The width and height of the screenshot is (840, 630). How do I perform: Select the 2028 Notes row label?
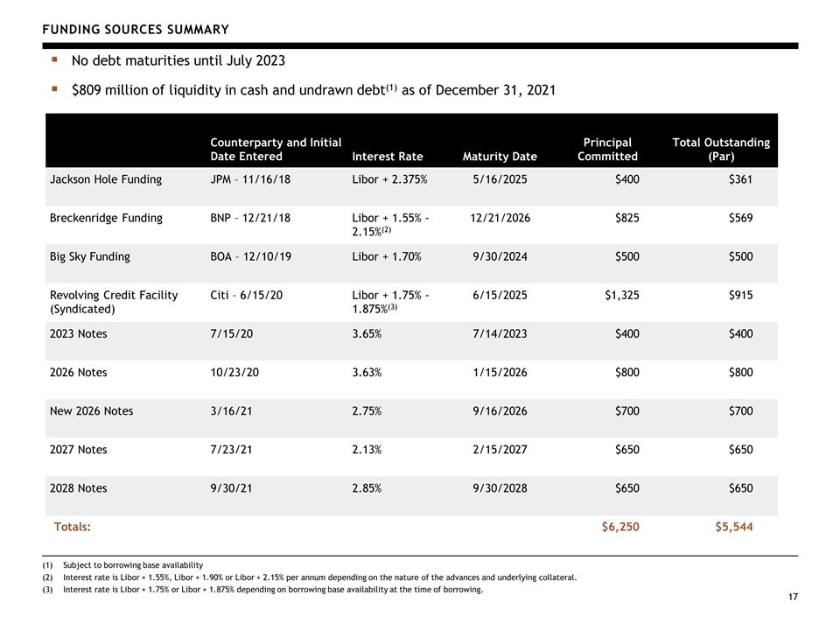point(78,488)
